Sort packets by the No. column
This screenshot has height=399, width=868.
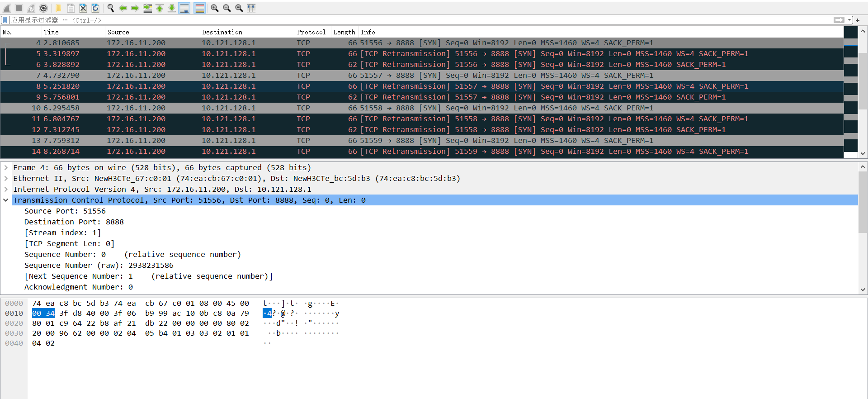[21, 32]
